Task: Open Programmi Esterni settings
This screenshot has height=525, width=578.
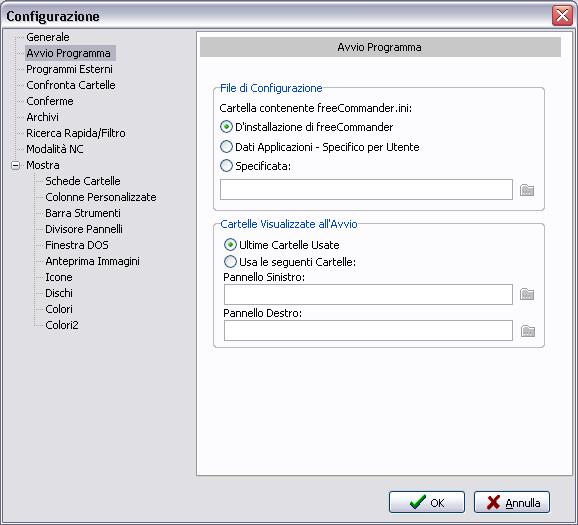Action: 69,69
